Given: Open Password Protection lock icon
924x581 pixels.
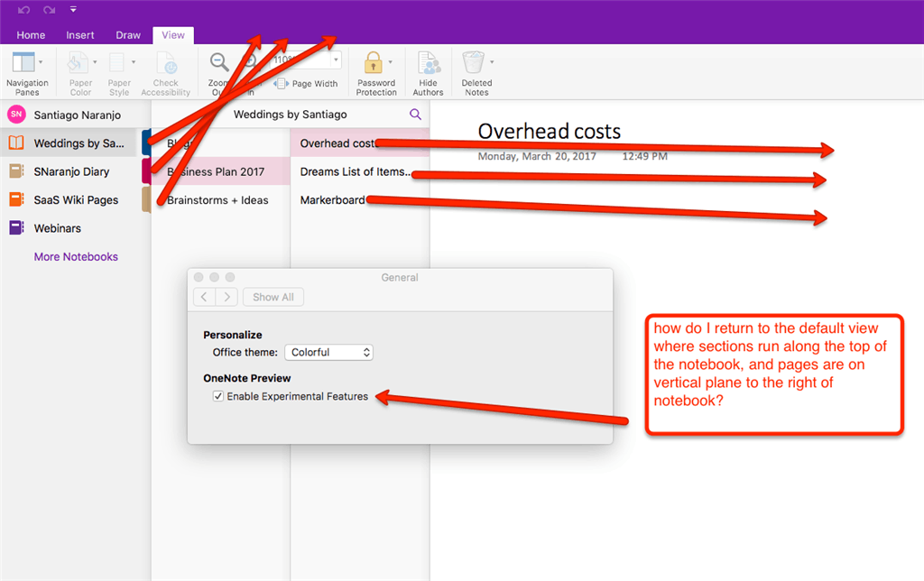Looking at the screenshot, I should click(373, 62).
